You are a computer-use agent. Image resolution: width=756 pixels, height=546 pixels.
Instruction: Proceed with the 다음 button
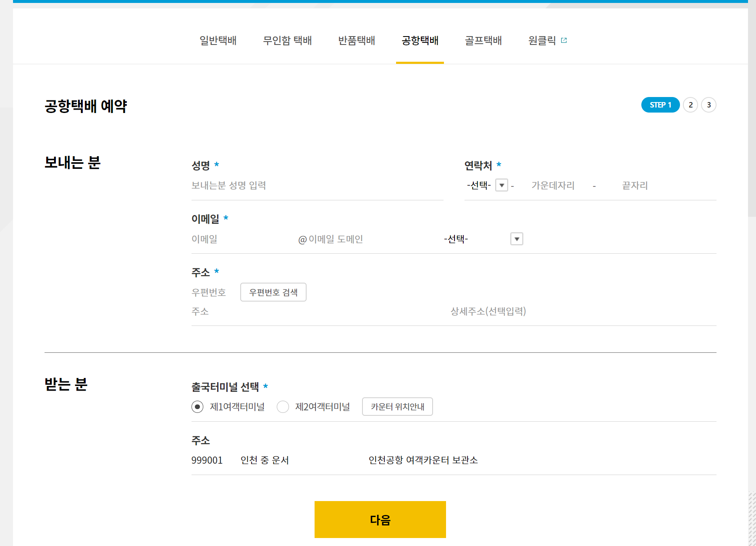pos(380,520)
